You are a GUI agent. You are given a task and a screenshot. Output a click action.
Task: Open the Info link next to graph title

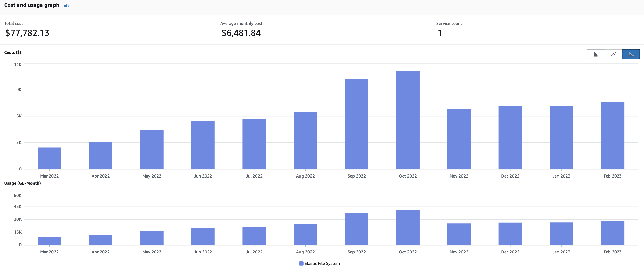66,5
